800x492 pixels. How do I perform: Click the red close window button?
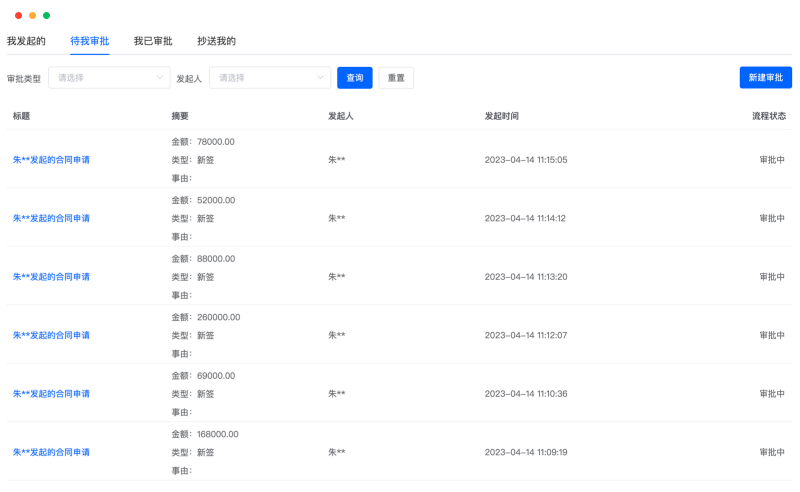click(18, 15)
